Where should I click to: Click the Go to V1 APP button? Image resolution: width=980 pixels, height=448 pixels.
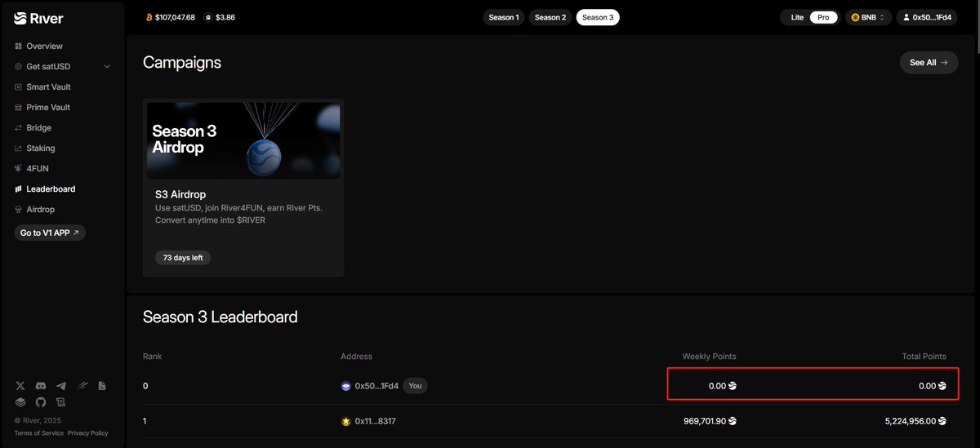(50, 233)
